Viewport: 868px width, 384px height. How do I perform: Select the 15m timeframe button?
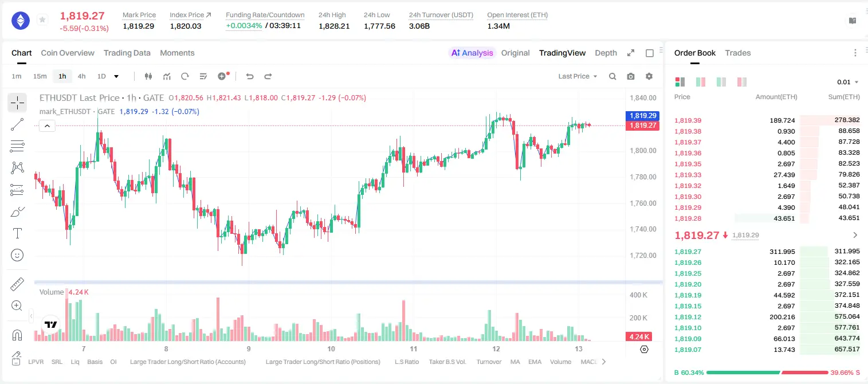(x=40, y=76)
